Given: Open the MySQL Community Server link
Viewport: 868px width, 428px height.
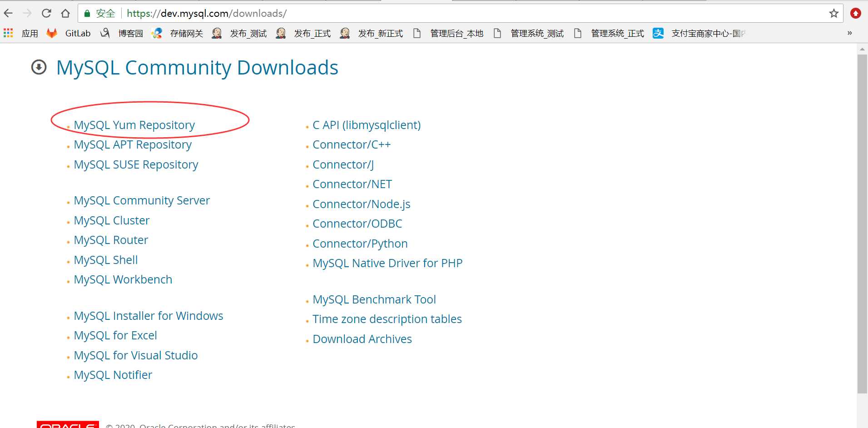Looking at the screenshot, I should 142,200.
